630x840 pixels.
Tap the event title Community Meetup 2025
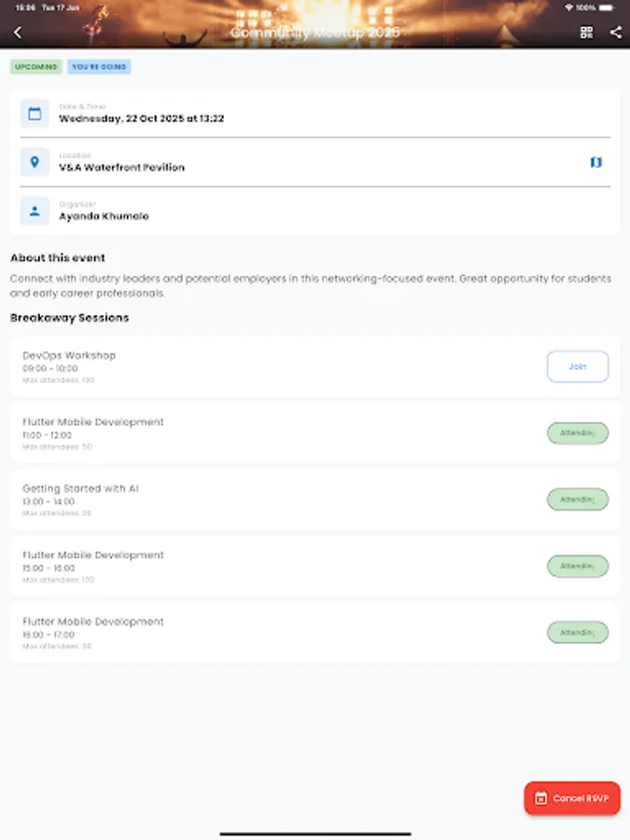[315, 32]
